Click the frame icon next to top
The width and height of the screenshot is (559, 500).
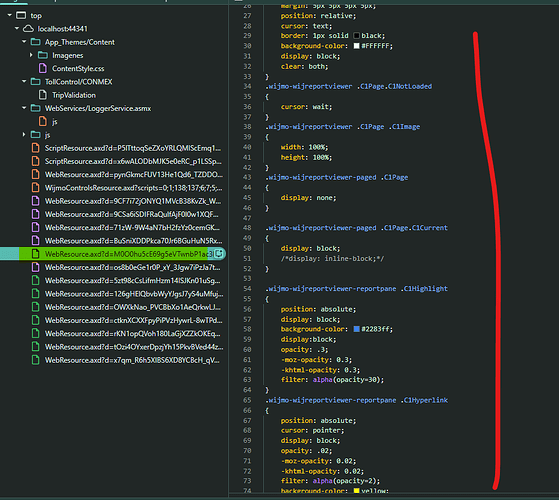tap(21, 15)
